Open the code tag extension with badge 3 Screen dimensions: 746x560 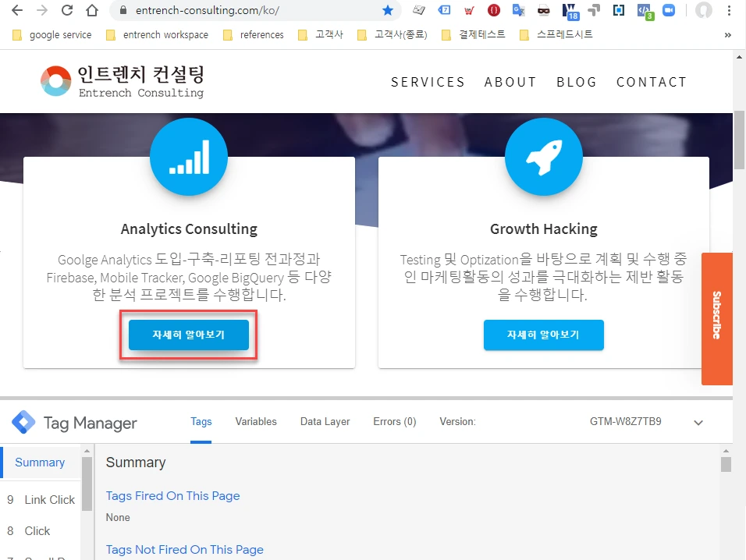click(x=645, y=12)
